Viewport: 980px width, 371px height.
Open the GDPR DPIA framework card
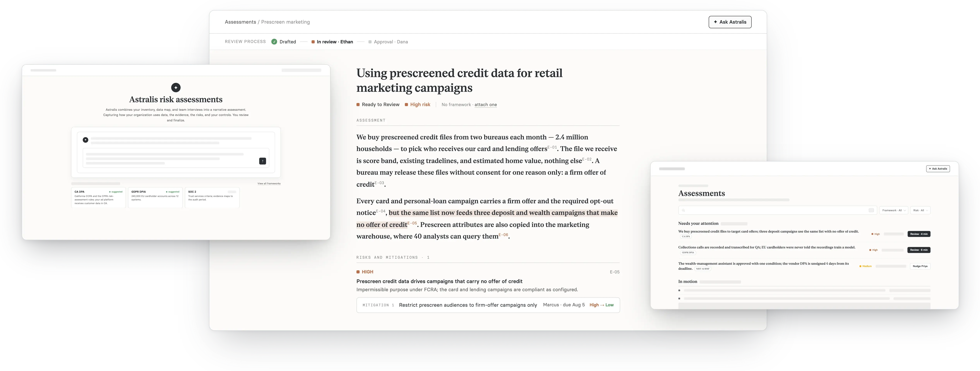click(155, 197)
